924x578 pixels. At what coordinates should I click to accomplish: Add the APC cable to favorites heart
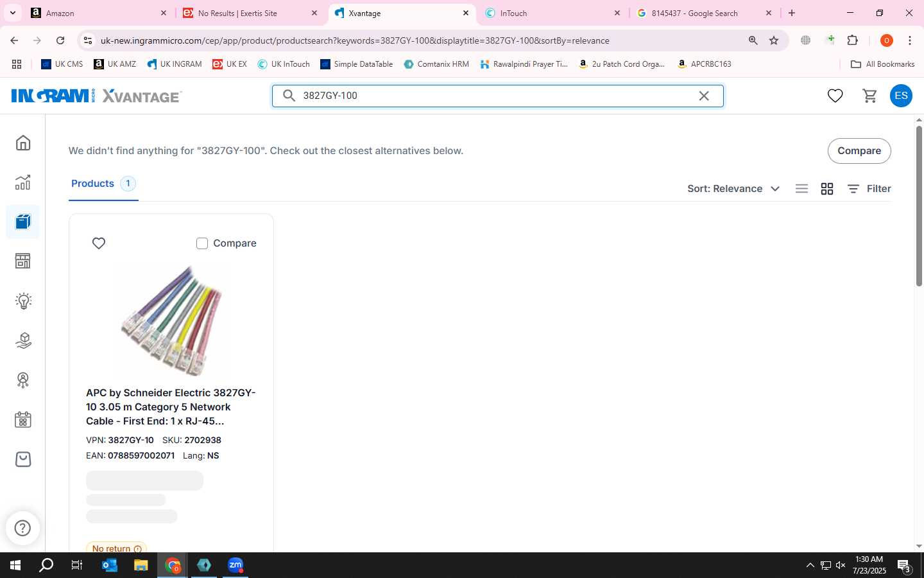[x=99, y=243]
